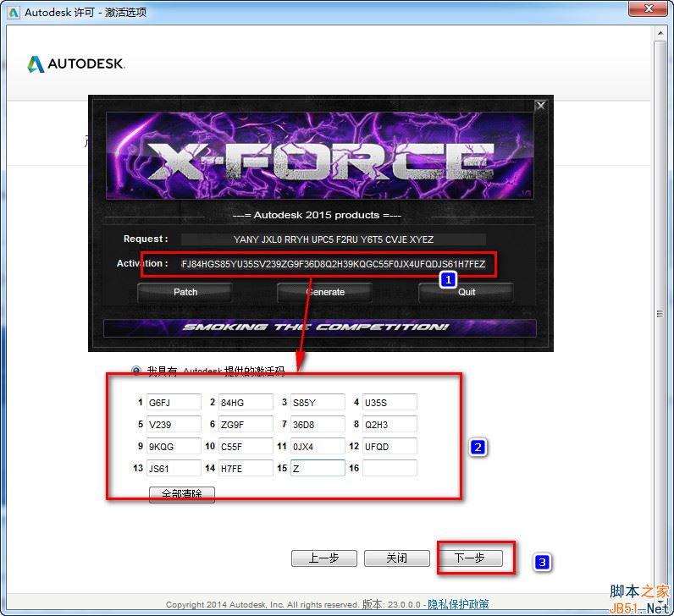This screenshot has height=616, width=674.
Task: Click activation field 13 containing JS61
Action: click(x=174, y=468)
